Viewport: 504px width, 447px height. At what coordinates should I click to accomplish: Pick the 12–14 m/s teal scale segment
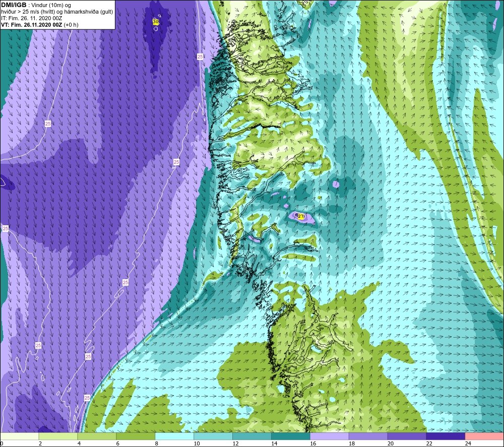252,436
